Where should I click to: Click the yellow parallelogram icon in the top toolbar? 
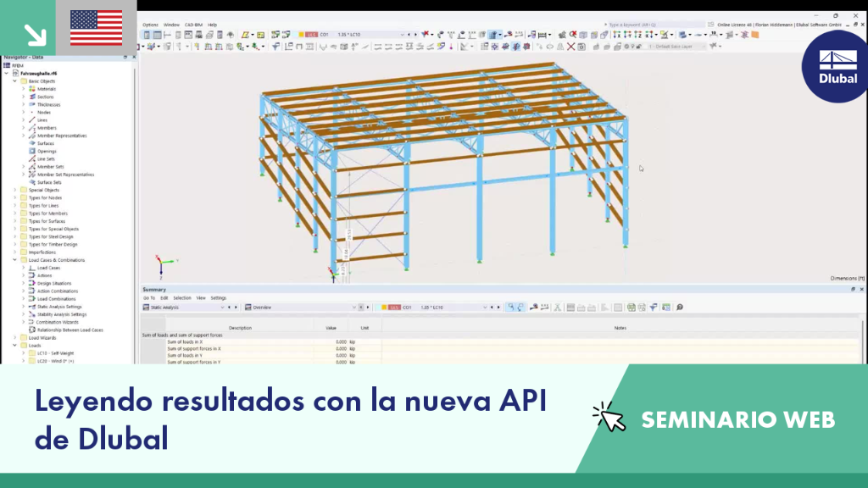245,35
